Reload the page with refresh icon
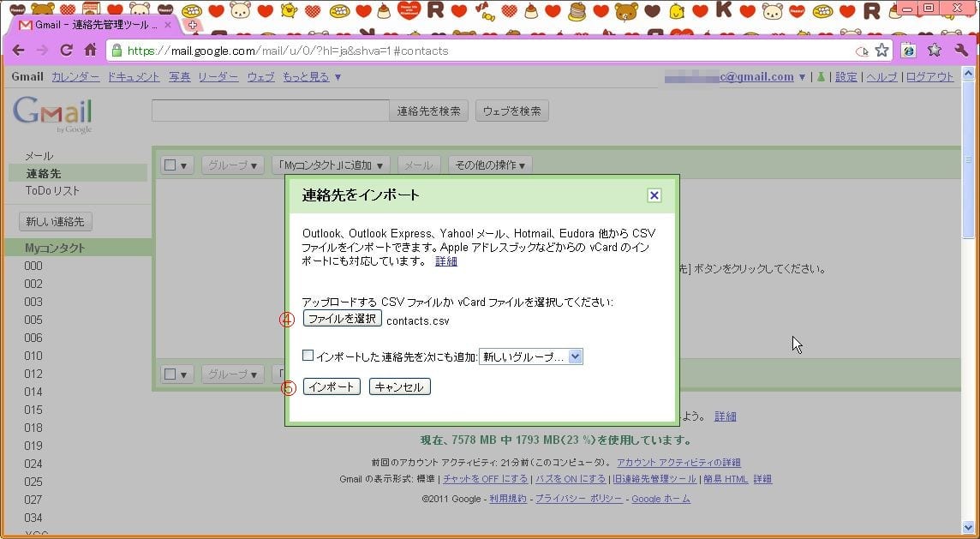Screen dimensions: 980x539 click(66, 51)
